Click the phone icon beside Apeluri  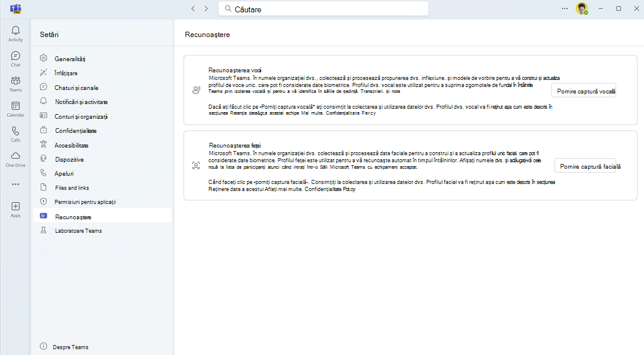click(x=43, y=173)
